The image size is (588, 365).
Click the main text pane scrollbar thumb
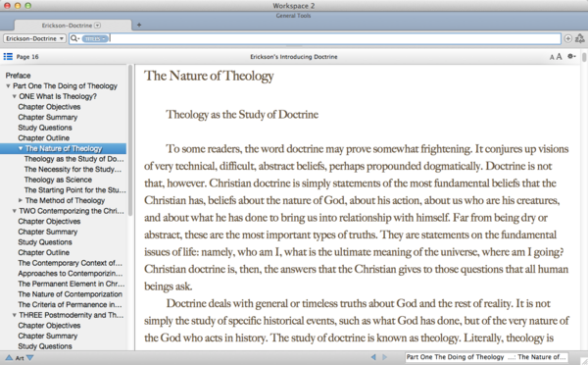[584, 58]
